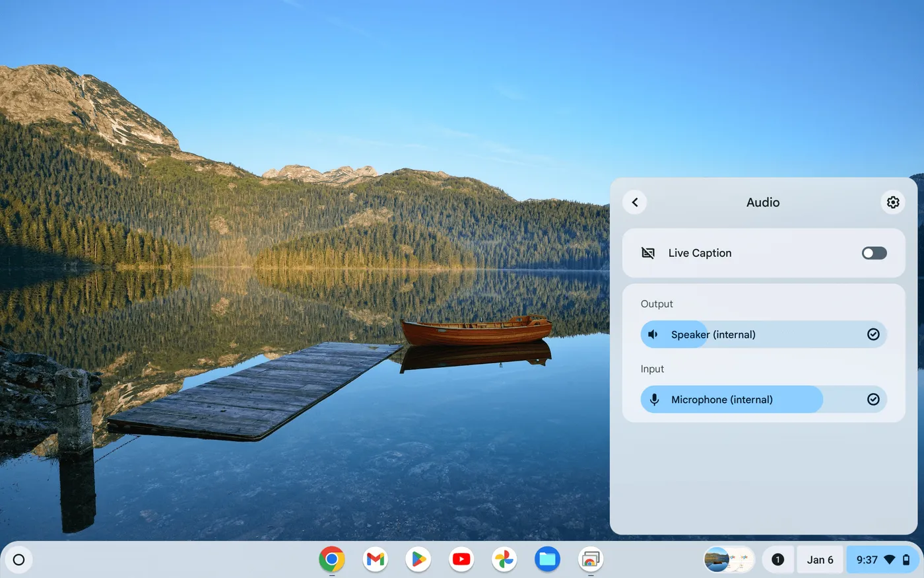Screen dimensions: 924x578
Task: Open the Files app from the shelf
Action: click(547, 560)
